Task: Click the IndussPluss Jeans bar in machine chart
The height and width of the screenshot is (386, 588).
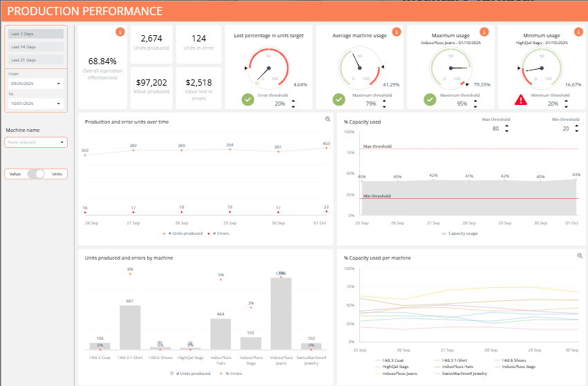Action: (x=281, y=313)
